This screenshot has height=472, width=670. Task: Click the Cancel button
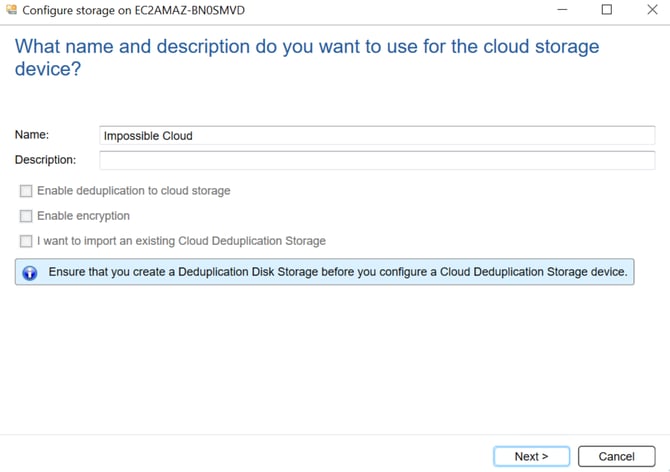coord(616,456)
